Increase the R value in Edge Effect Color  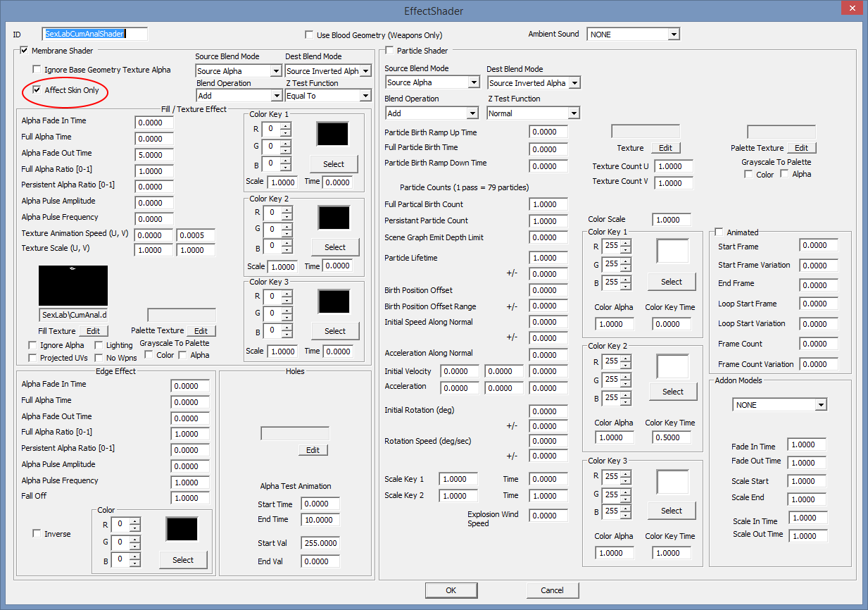[x=135, y=521]
